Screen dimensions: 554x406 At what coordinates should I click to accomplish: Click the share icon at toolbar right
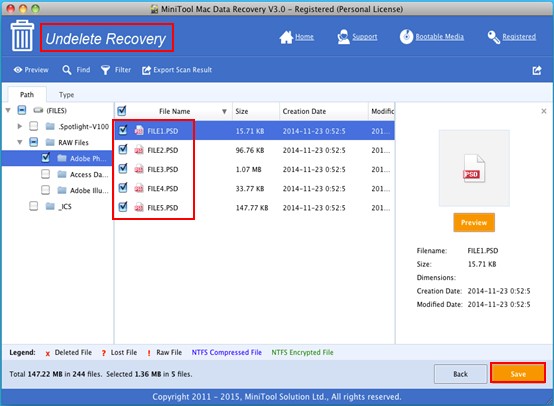point(537,70)
